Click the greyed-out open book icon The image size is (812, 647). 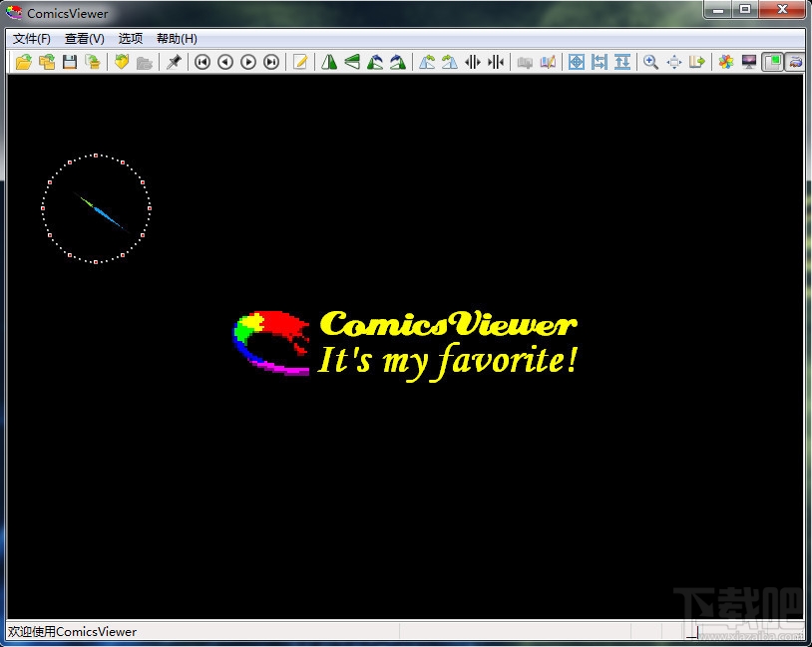(525, 62)
